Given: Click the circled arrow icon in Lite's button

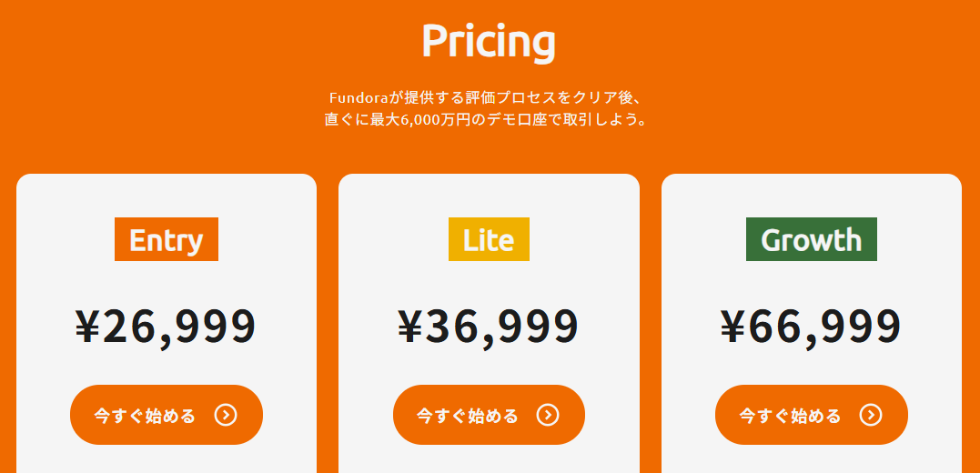Looking at the screenshot, I should coord(548,415).
